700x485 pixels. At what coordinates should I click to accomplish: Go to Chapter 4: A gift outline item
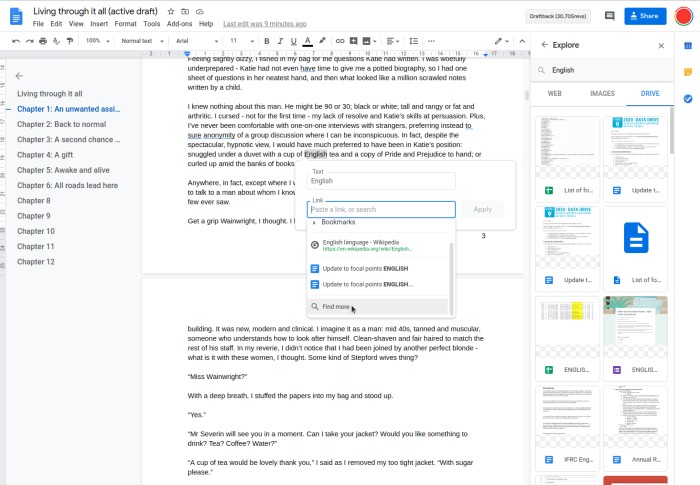(45, 155)
